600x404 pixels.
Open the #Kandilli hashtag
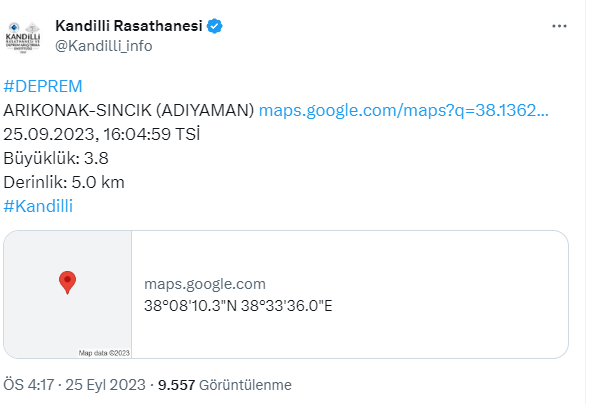click(x=38, y=206)
